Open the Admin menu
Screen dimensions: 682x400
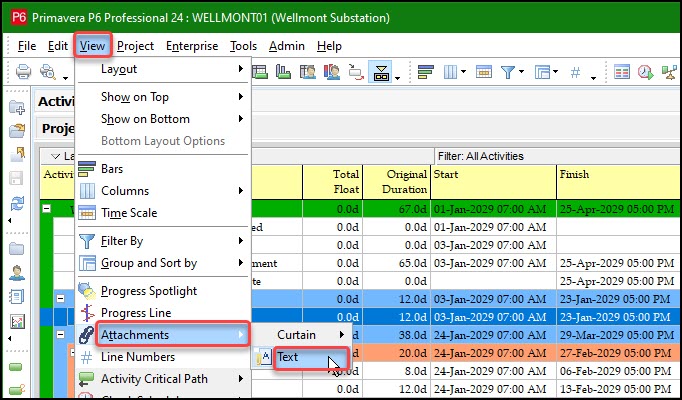286,46
